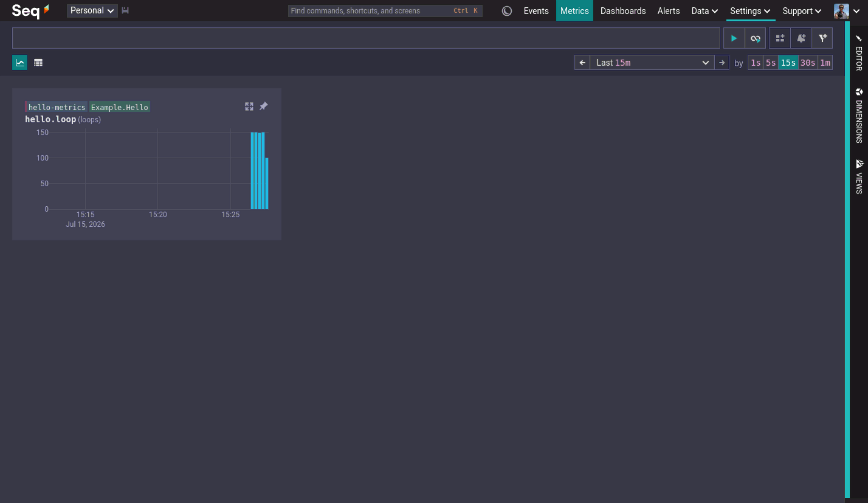
Task: Open the Last 15m time range dropdown
Action: 652,63
